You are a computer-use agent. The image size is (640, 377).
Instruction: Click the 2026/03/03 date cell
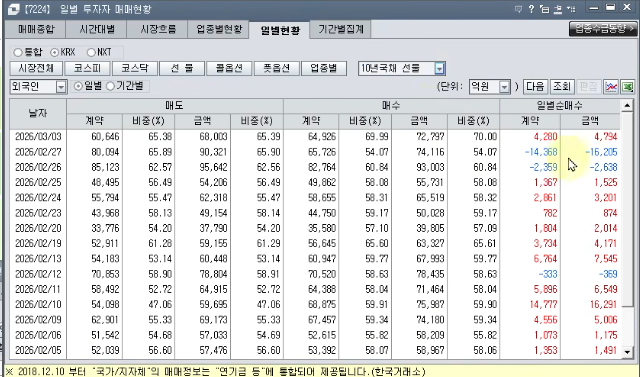click(38, 137)
